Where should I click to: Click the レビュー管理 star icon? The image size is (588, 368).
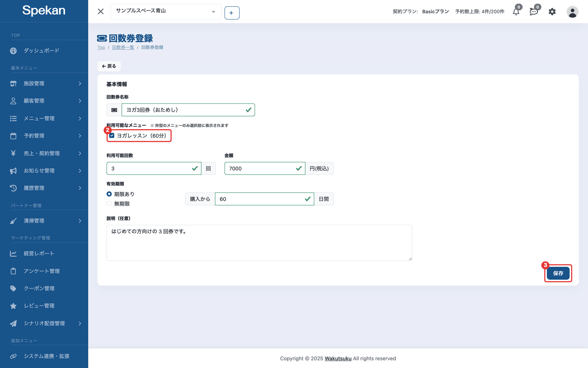tap(13, 306)
